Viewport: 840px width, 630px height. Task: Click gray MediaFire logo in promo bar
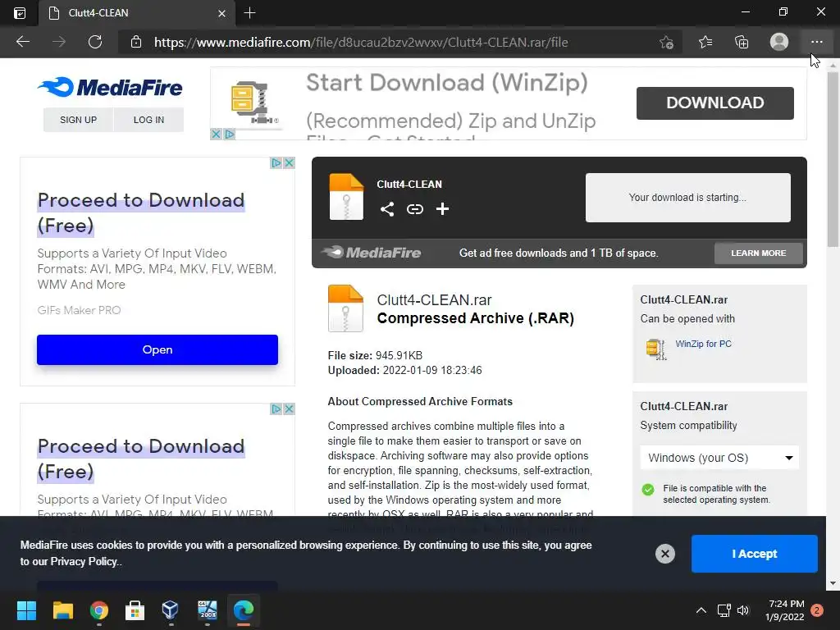coord(372,253)
